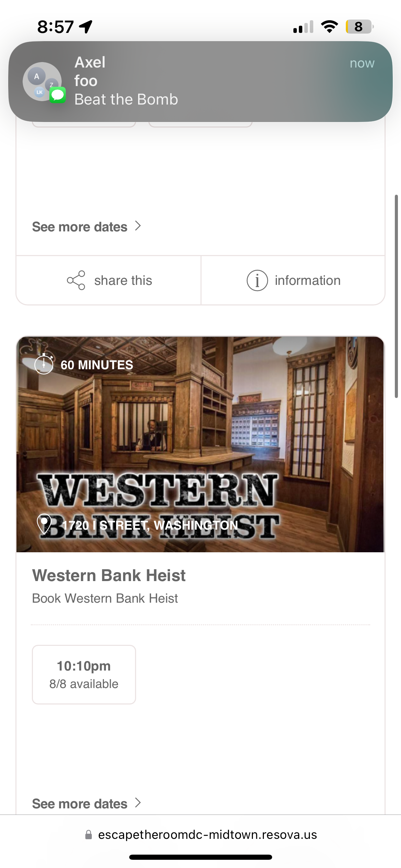
Task: Tap the Western Bank Heist room photo
Action: [x=200, y=444]
